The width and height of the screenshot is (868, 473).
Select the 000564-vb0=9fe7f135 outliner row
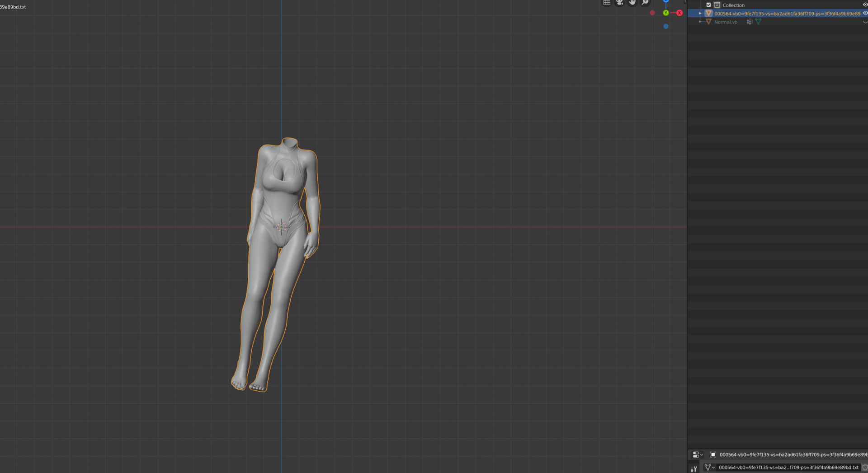778,14
